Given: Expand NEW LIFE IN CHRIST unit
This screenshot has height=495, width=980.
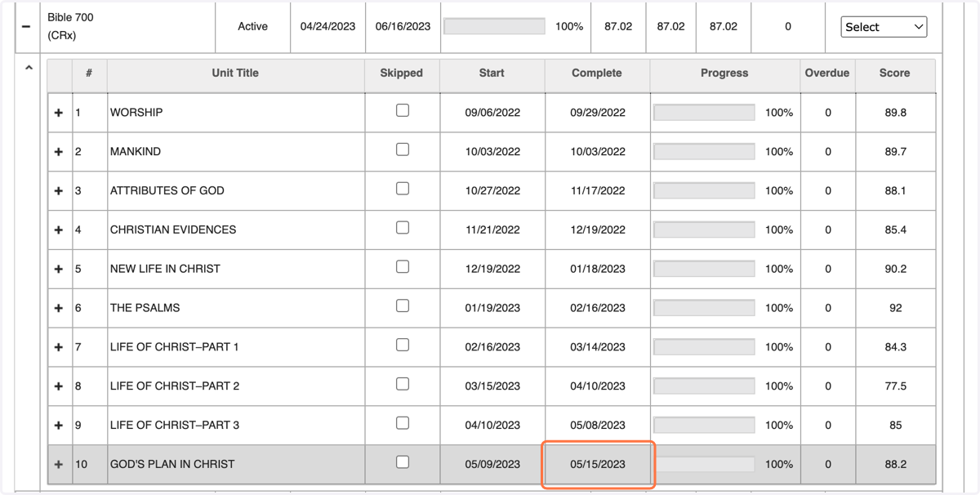Looking at the screenshot, I should pos(59,270).
